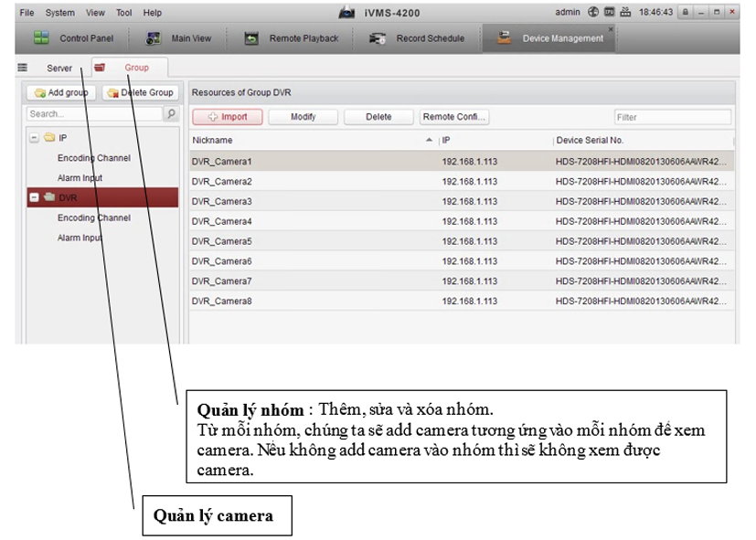Click the Add group button
The height and width of the screenshot is (540, 756).
tap(61, 92)
